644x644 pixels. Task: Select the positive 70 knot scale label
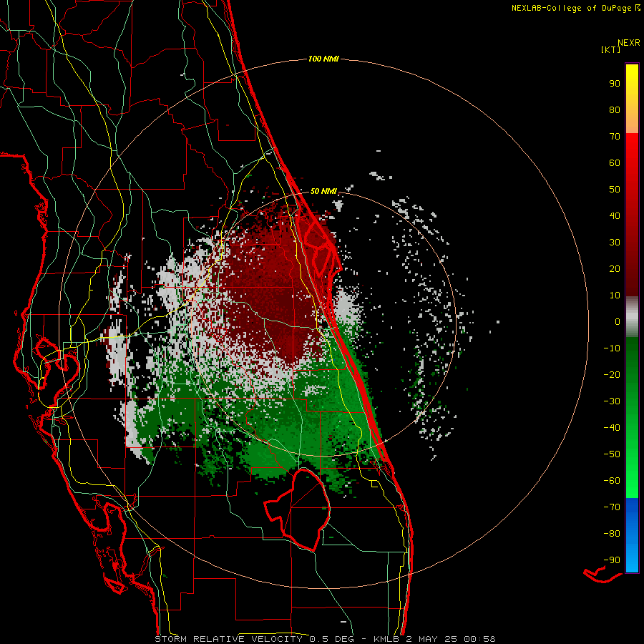pyautogui.click(x=615, y=137)
